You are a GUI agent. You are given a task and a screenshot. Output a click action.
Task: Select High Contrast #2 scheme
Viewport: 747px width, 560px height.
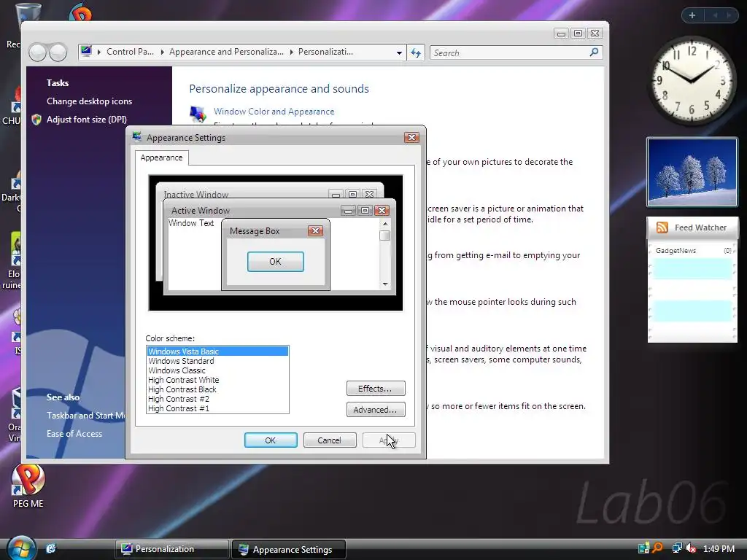(x=217, y=399)
